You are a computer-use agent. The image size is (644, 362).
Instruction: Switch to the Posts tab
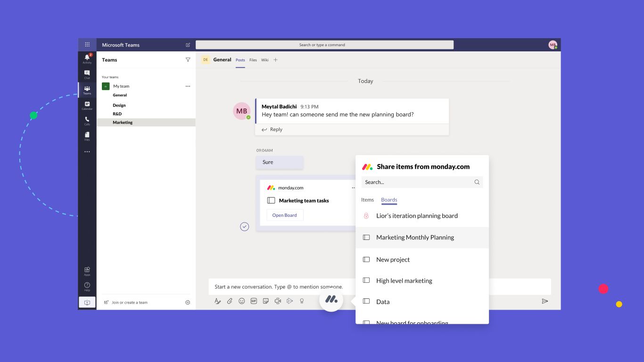coord(240,60)
